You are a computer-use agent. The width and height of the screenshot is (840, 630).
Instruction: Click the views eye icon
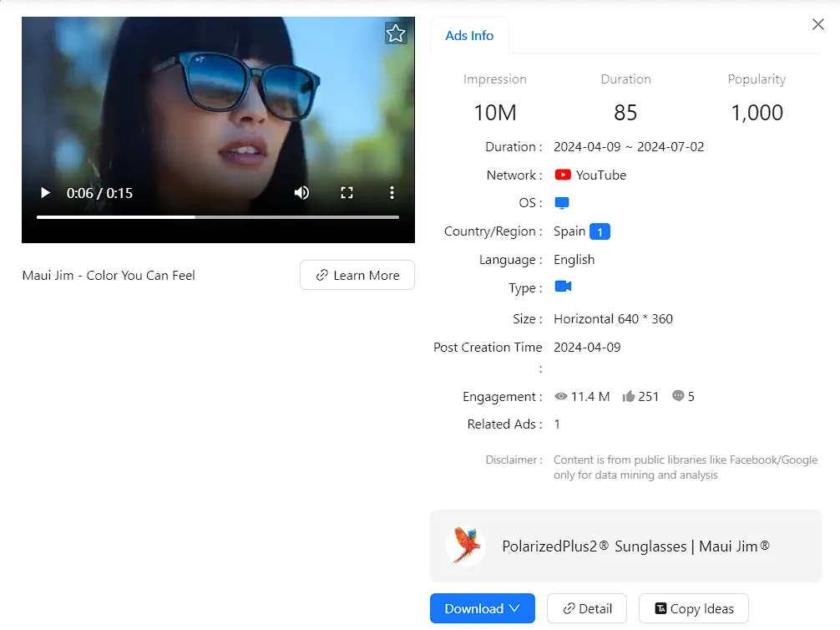561,396
